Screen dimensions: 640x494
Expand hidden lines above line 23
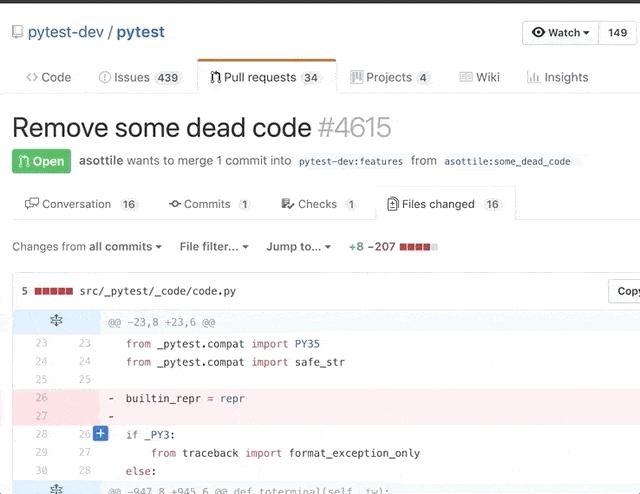56,322
